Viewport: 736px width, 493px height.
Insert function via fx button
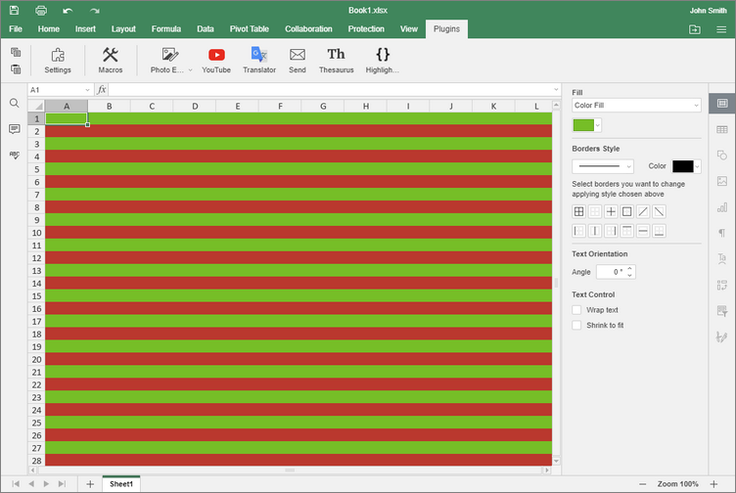[x=101, y=90]
